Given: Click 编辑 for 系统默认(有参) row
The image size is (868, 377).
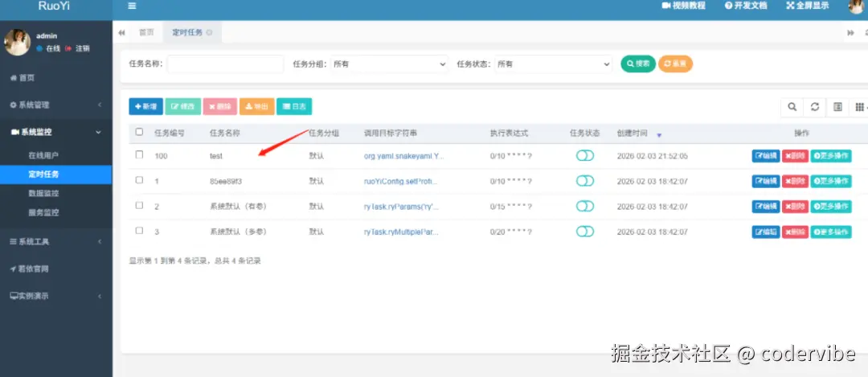Looking at the screenshot, I should point(766,207).
